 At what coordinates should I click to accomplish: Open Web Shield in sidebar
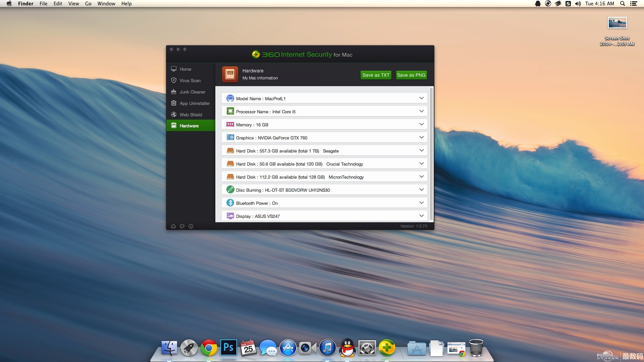click(191, 115)
